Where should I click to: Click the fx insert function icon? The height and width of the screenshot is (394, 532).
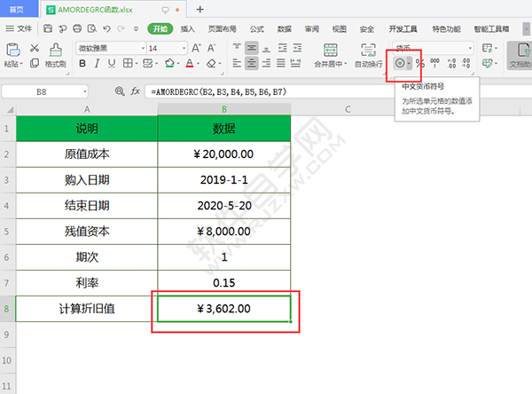point(135,91)
